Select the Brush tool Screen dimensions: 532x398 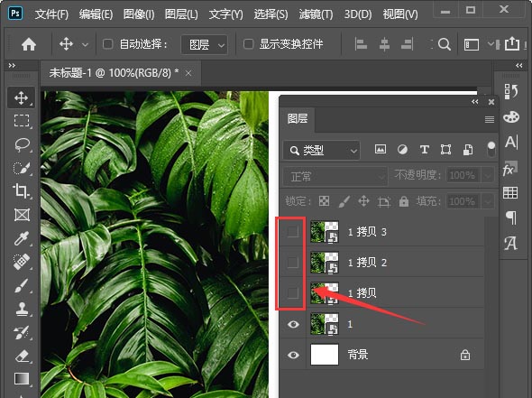[x=22, y=285]
